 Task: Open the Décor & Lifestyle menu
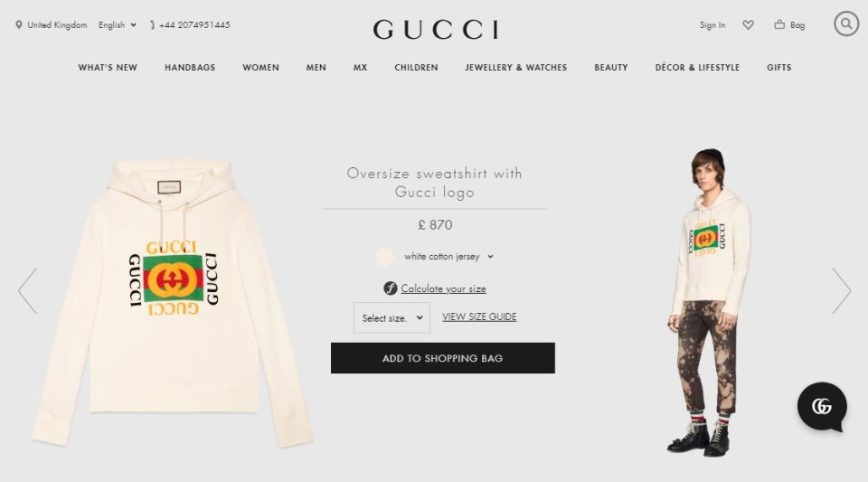[697, 68]
